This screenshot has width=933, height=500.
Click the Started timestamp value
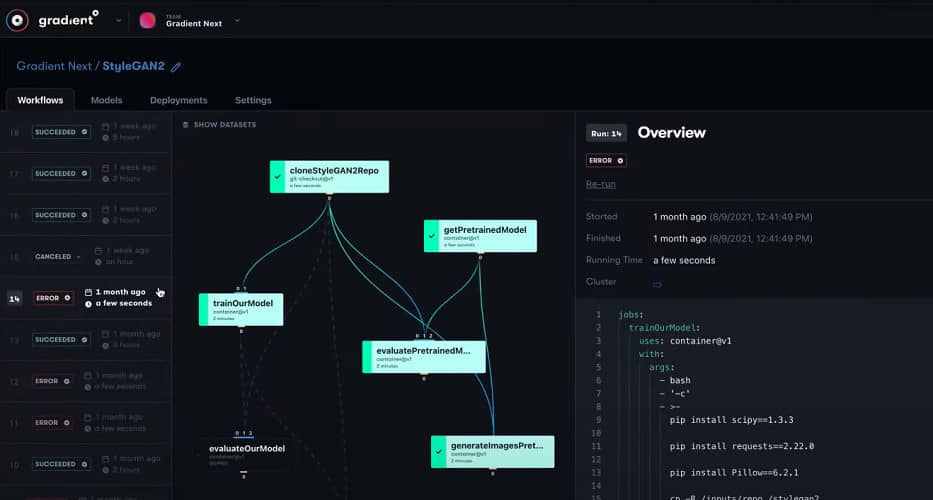732,217
